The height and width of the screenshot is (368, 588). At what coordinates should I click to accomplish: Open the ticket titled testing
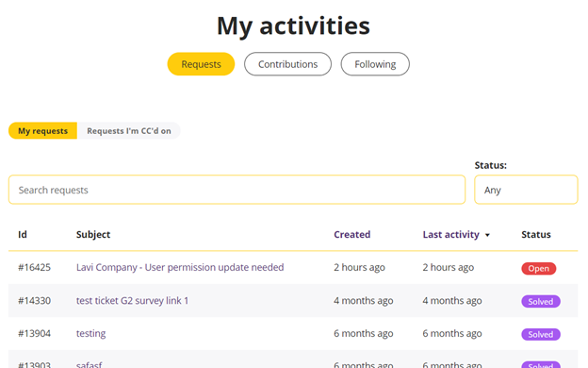(90, 333)
